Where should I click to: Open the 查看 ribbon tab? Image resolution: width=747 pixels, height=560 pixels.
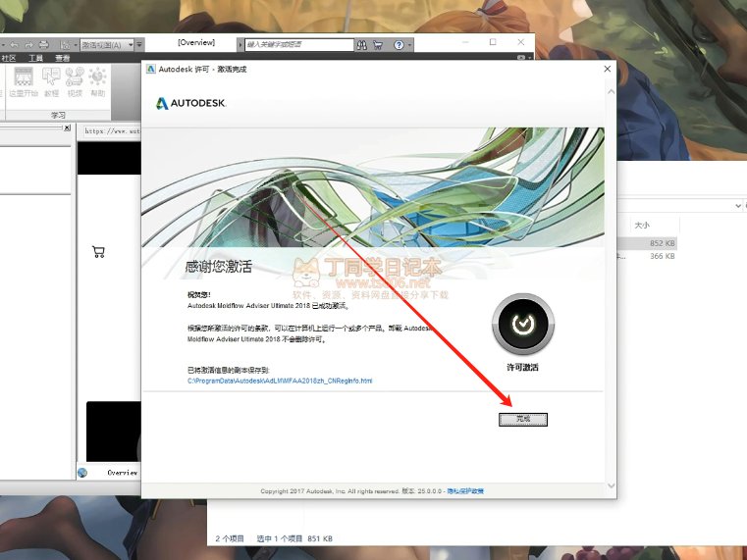(x=63, y=58)
